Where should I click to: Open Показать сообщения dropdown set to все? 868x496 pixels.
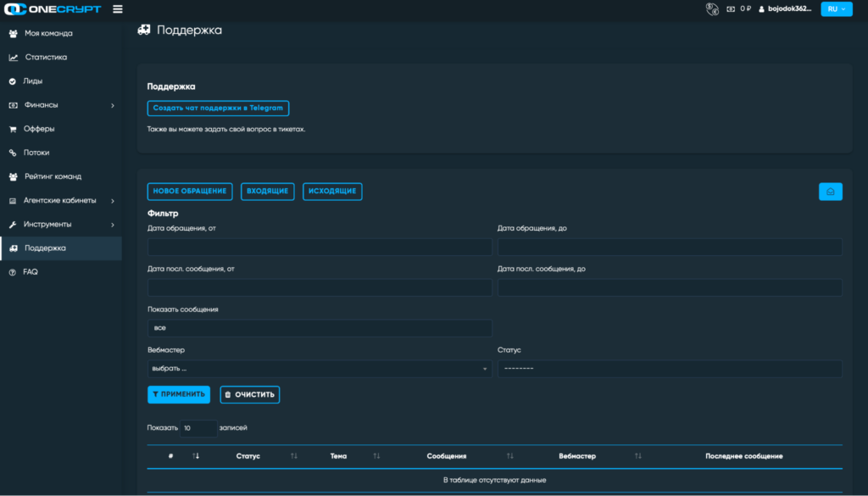(320, 328)
